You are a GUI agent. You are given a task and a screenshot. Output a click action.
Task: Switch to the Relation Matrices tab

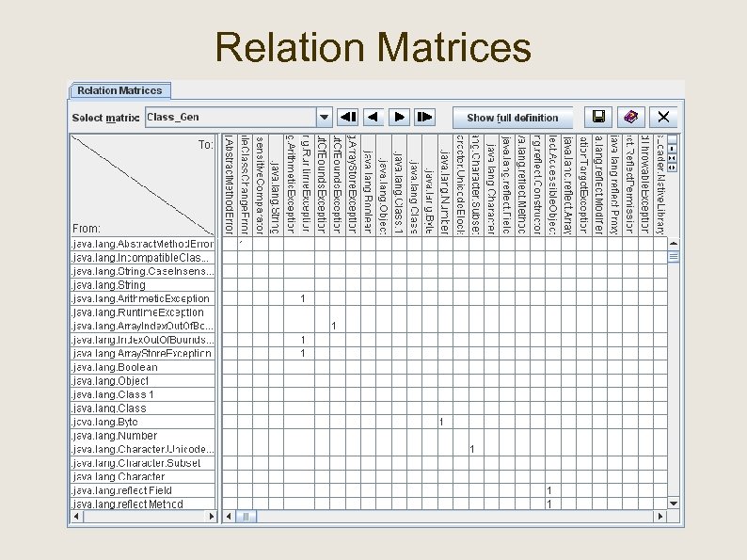point(120,90)
